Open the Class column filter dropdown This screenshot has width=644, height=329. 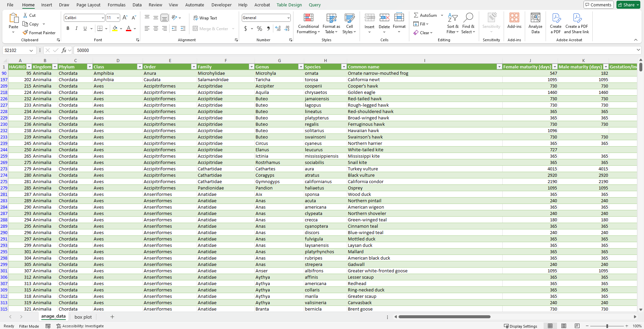pyautogui.click(x=140, y=67)
